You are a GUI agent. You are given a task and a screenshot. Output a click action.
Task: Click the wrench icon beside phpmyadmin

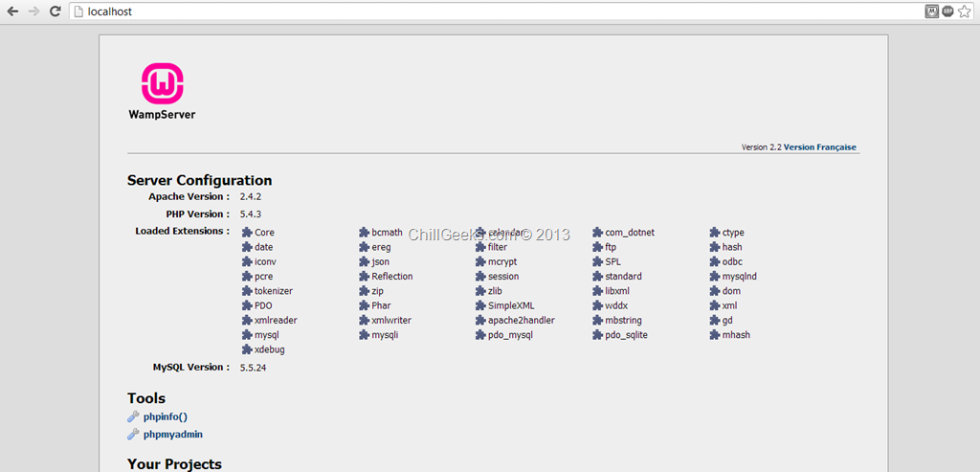[132, 434]
